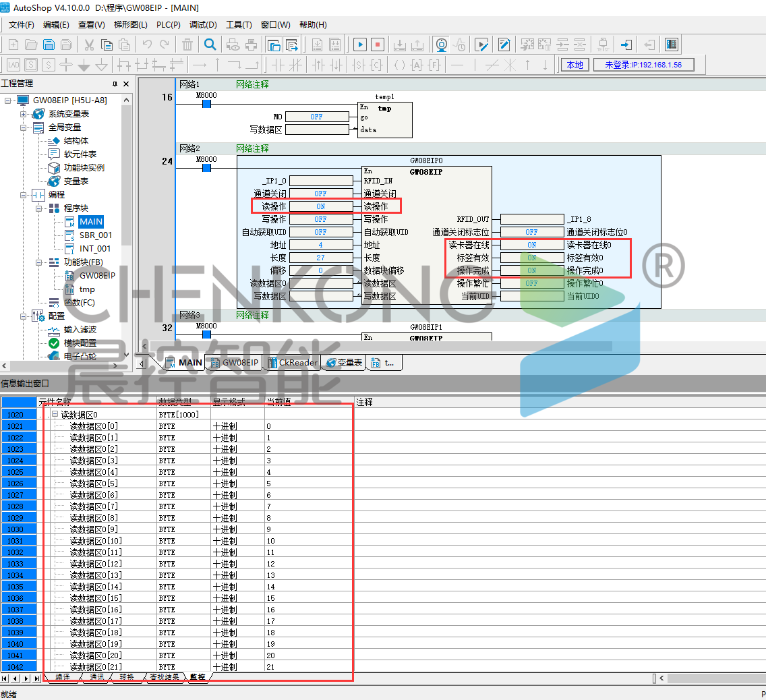Open Find with the blue magnifier icon
Viewport: 766px width, 700px height.
coord(210,45)
